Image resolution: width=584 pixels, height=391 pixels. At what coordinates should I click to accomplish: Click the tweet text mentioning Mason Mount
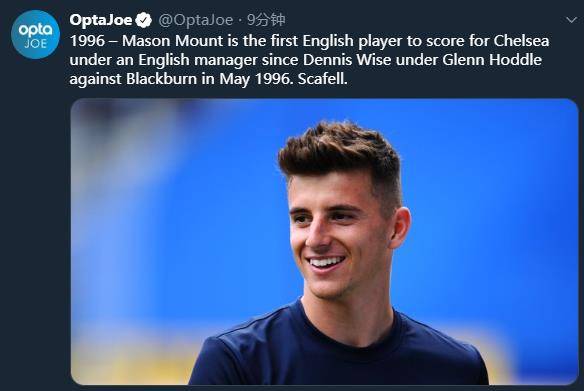[309, 60]
